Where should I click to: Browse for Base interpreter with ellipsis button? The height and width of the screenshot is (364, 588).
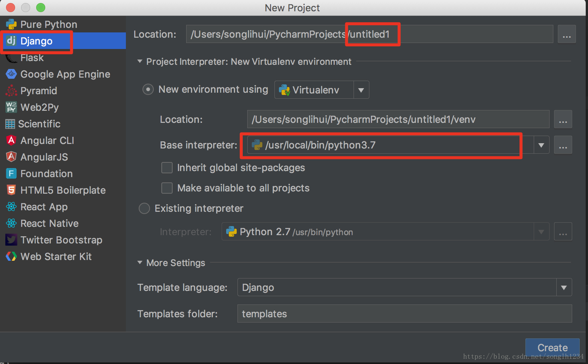pos(563,145)
